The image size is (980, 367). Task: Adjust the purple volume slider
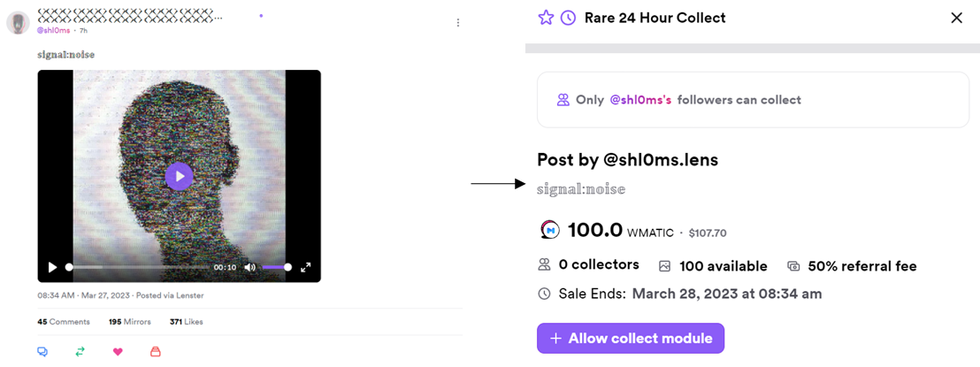pyautogui.click(x=275, y=267)
